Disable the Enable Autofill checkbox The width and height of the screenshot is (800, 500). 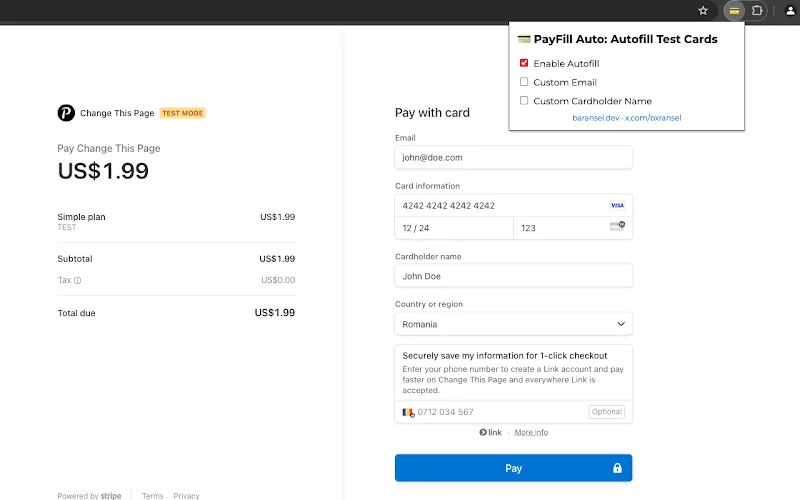pos(524,63)
